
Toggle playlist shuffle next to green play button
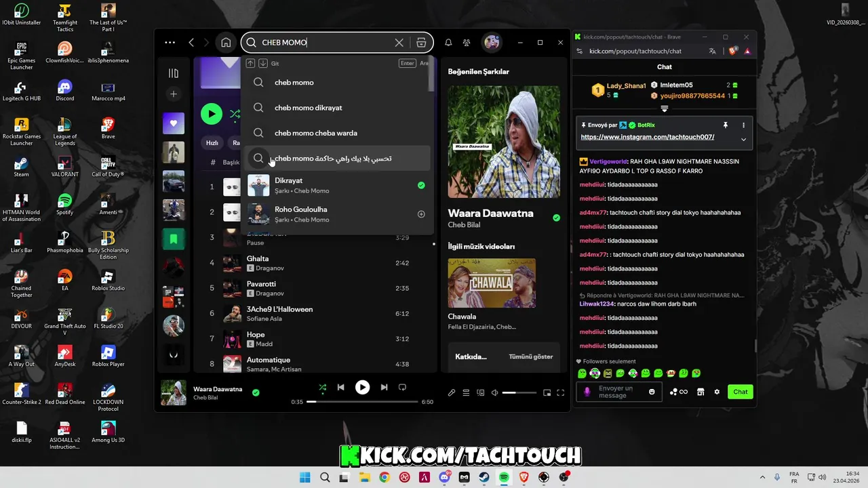(235, 114)
